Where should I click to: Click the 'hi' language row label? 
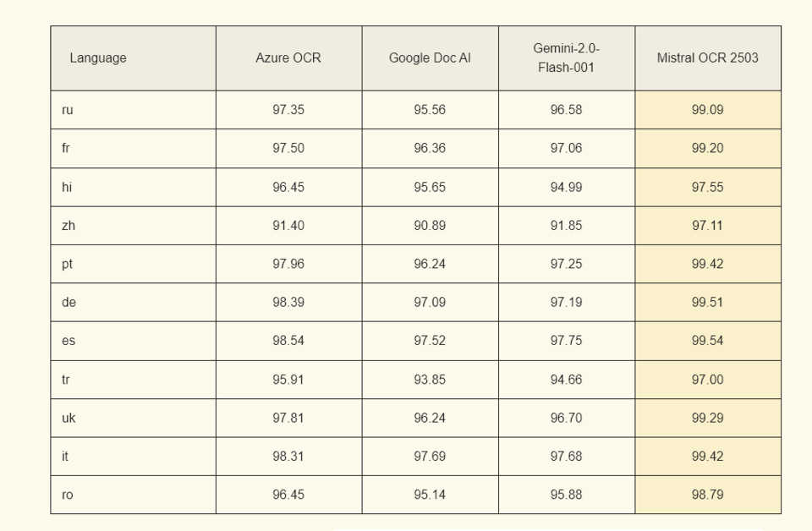[67, 187]
